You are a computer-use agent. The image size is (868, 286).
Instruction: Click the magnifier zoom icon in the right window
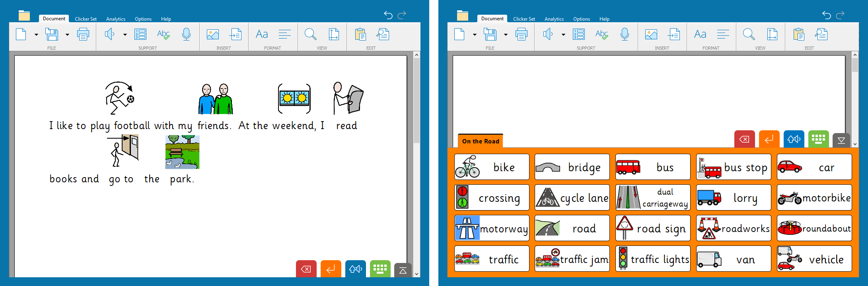[x=749, y=35]
